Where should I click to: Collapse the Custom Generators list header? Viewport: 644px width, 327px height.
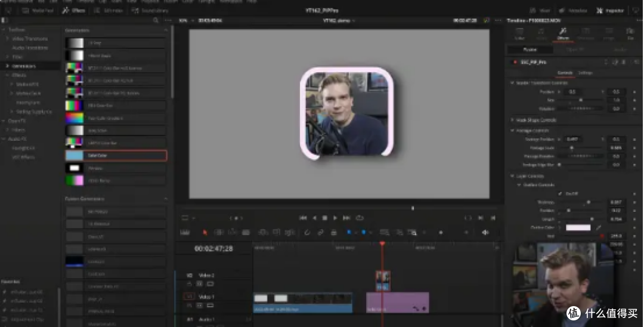click(x=166, y=199)
